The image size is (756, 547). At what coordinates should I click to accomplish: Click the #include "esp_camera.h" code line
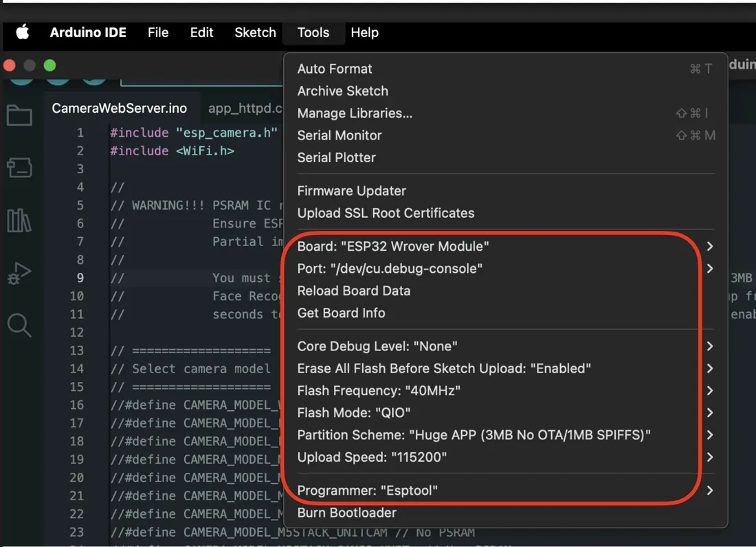[x=194, y=133]
